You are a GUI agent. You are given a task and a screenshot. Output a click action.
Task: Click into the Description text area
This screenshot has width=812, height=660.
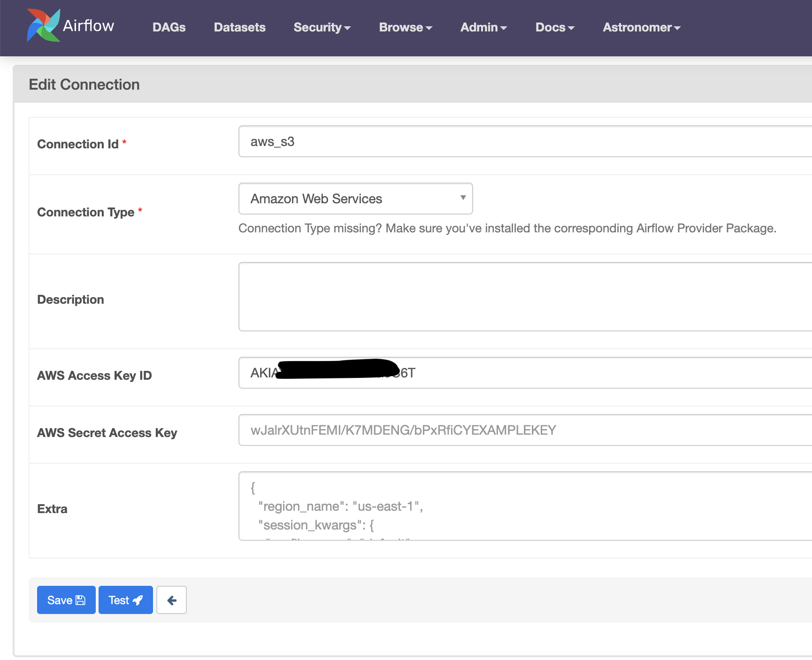[525, 297]
